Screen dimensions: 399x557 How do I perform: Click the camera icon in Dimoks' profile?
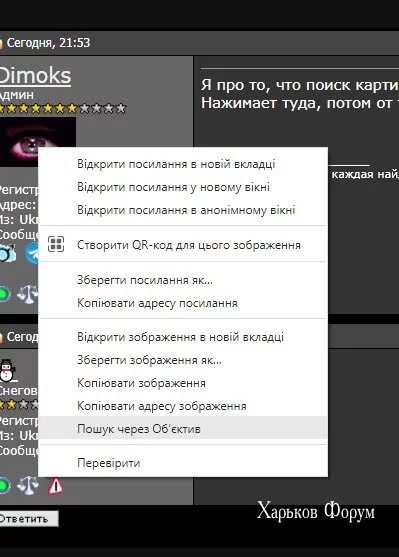coord(8,253)
